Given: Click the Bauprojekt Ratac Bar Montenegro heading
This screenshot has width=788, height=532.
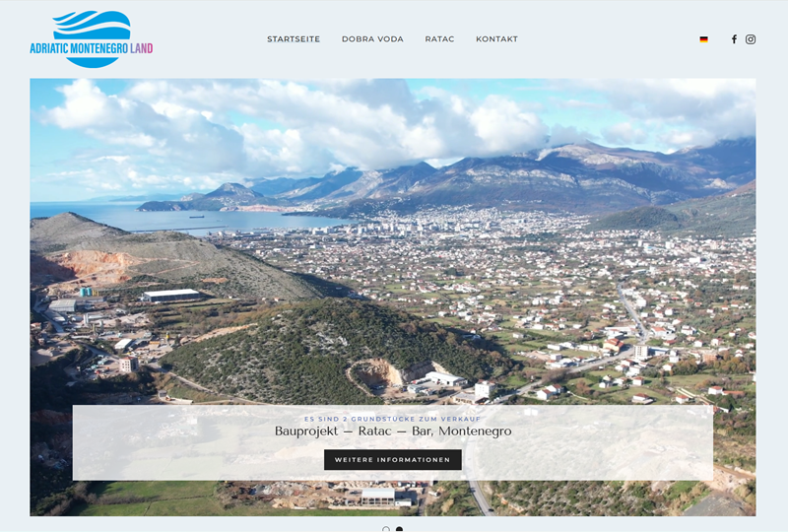Looking at the screenshot, I should (x=393, y=432).
